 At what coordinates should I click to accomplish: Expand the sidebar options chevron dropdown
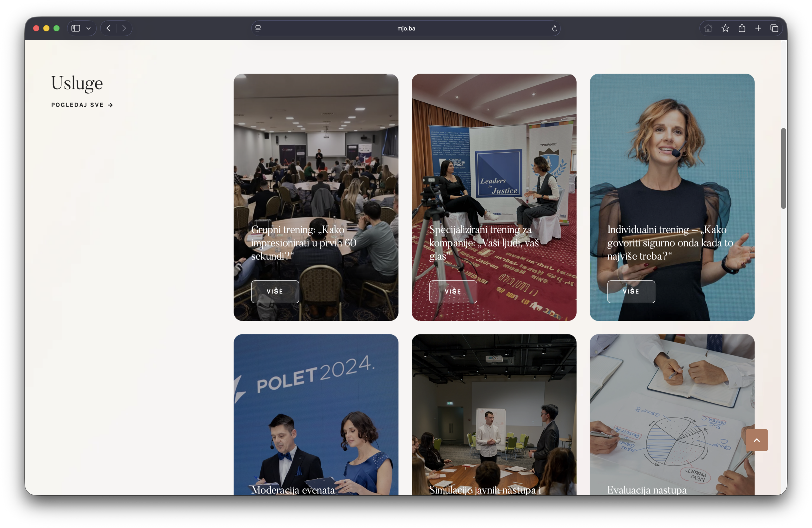pos(89,28)
